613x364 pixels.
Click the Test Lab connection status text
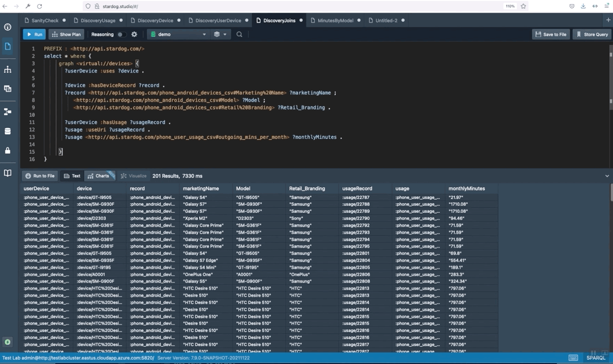[78, 358]
